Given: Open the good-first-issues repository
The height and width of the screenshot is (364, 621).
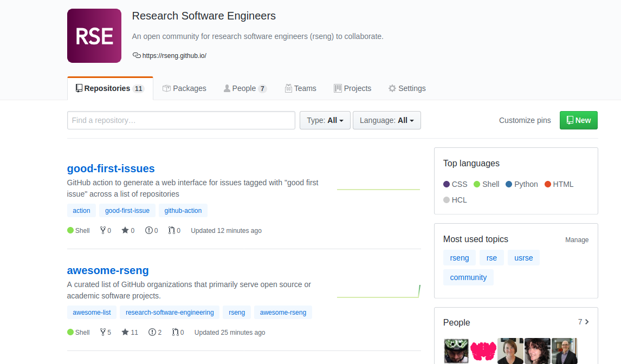Looking at the screenshot, I should (111, 168).
